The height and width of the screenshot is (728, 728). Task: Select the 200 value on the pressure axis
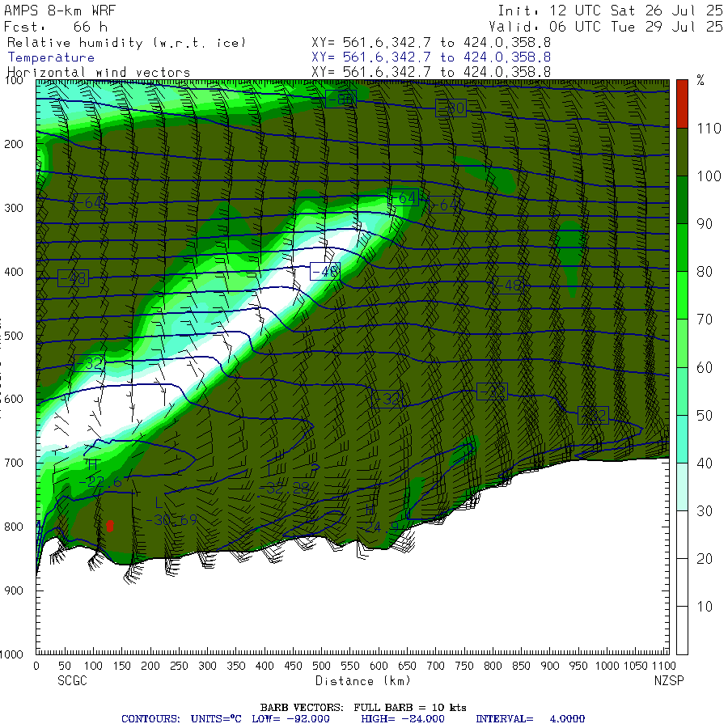(14, 144)
